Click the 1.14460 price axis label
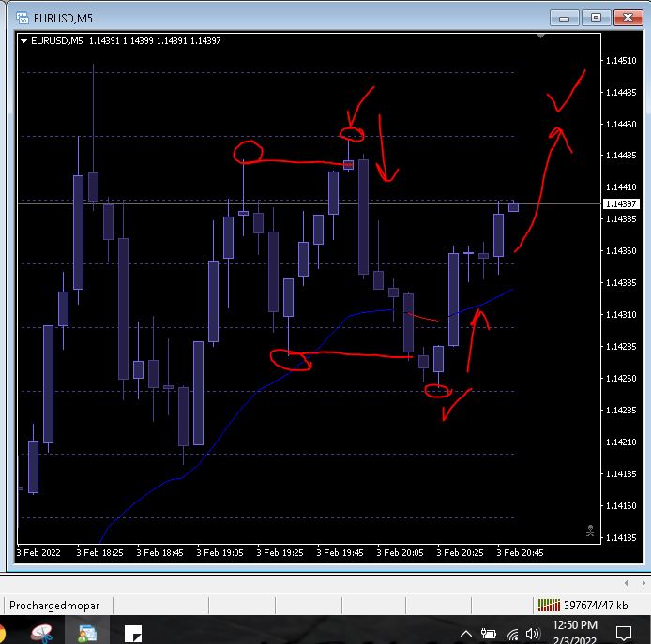Screen dimensions: 651x644 click(621, 124)
